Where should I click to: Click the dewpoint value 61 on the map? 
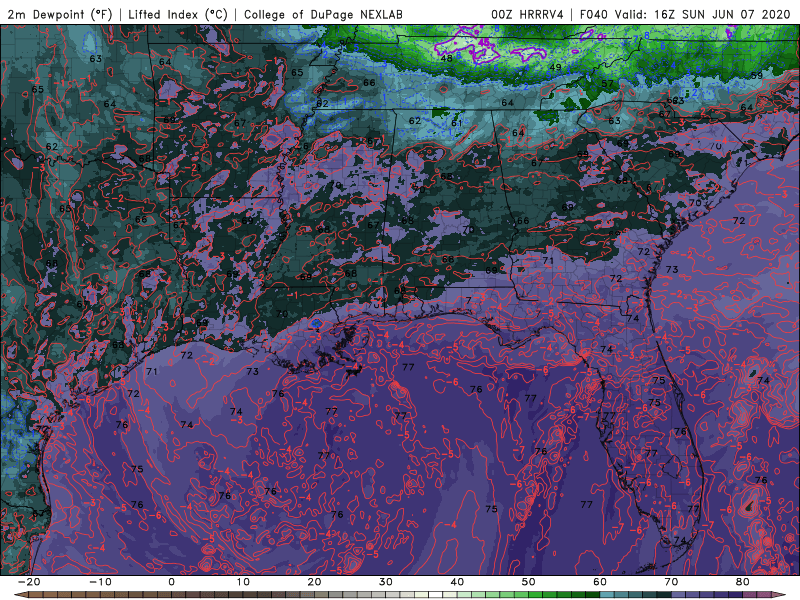(x=457, y=123)
